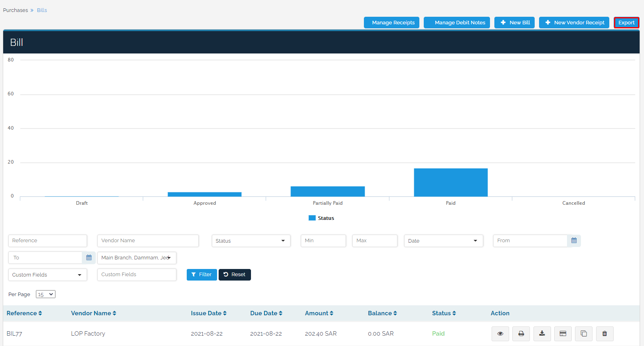Open the From date calendar icon
This screenshot has width=644, height=346.
[574, 241]
